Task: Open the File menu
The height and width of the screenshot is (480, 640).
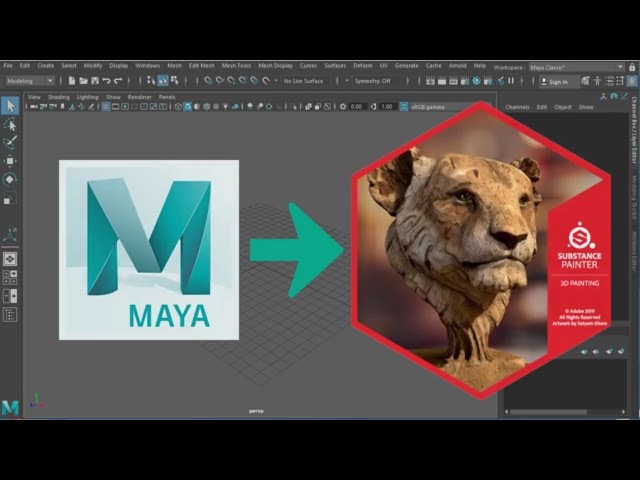Action: 8,65
